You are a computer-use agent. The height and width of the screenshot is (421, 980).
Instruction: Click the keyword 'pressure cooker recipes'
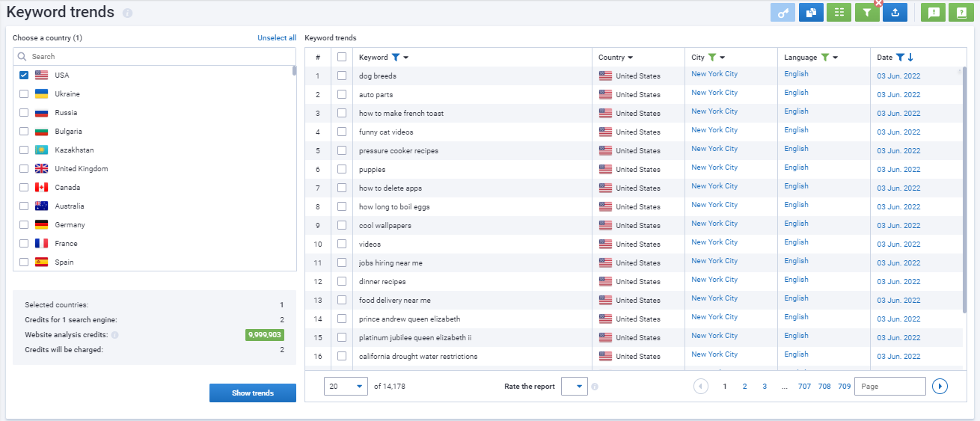coord(399,151)
